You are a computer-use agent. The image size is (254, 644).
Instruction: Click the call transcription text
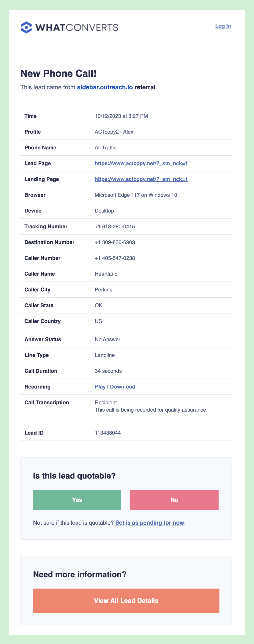pos(151,410)
